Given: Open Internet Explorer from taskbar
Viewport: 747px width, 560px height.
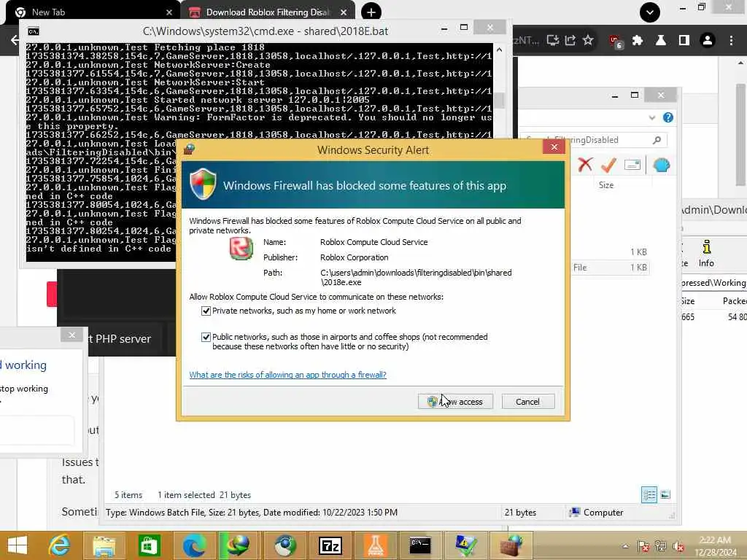Looking at the screenshot, I should pos(60,545).
